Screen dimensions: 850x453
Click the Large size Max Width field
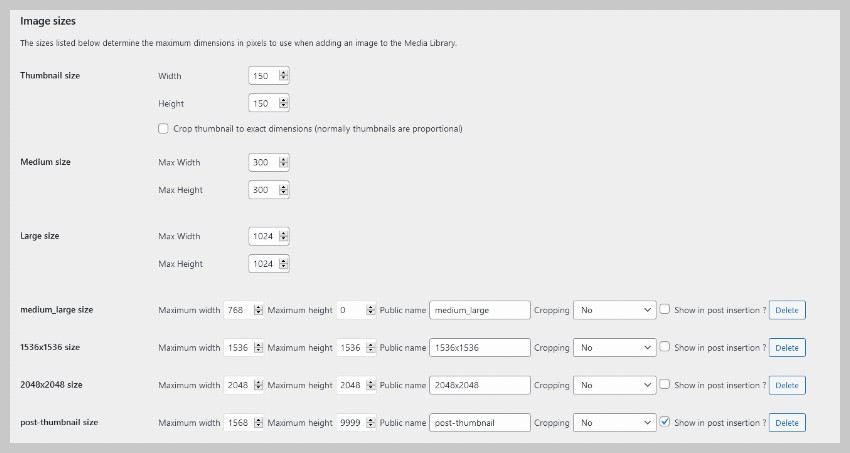coord(264,237)
